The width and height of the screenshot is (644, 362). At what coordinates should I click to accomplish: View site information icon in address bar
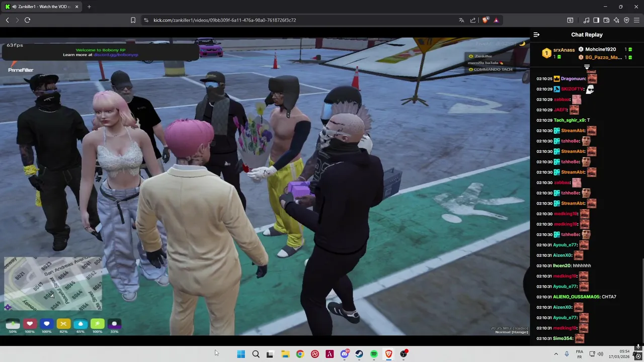[x=146, y=20]
